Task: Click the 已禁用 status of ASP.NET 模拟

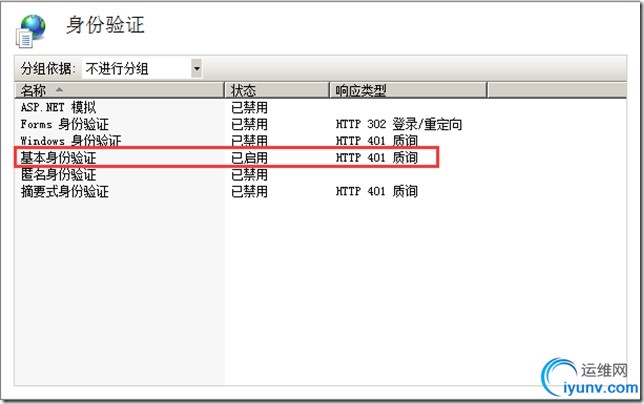Action: click(249, 108)
